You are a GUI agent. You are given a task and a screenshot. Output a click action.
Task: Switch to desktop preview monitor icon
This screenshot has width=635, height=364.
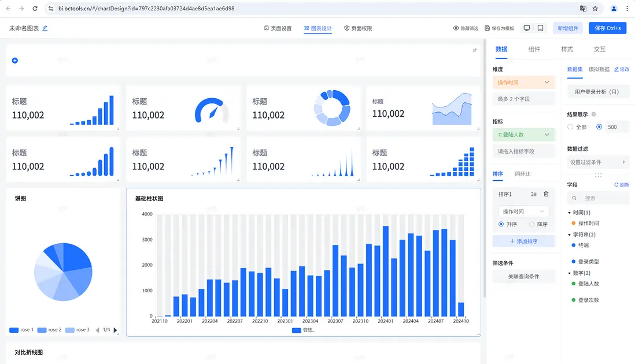tap(527, 28)
